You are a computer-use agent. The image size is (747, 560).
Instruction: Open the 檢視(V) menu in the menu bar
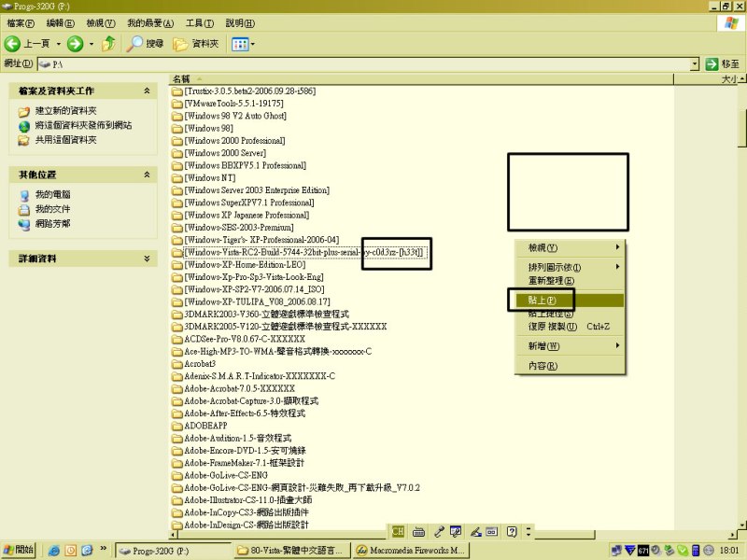tap(101, 22)
